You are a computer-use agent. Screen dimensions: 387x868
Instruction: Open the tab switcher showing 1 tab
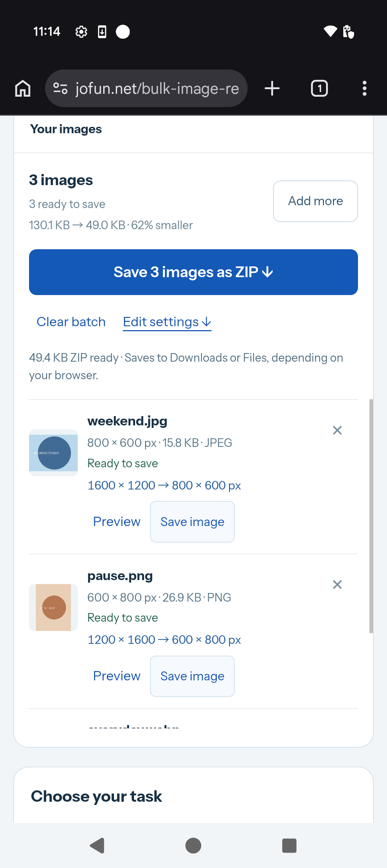pyautogui.click(x=319, y=88)
